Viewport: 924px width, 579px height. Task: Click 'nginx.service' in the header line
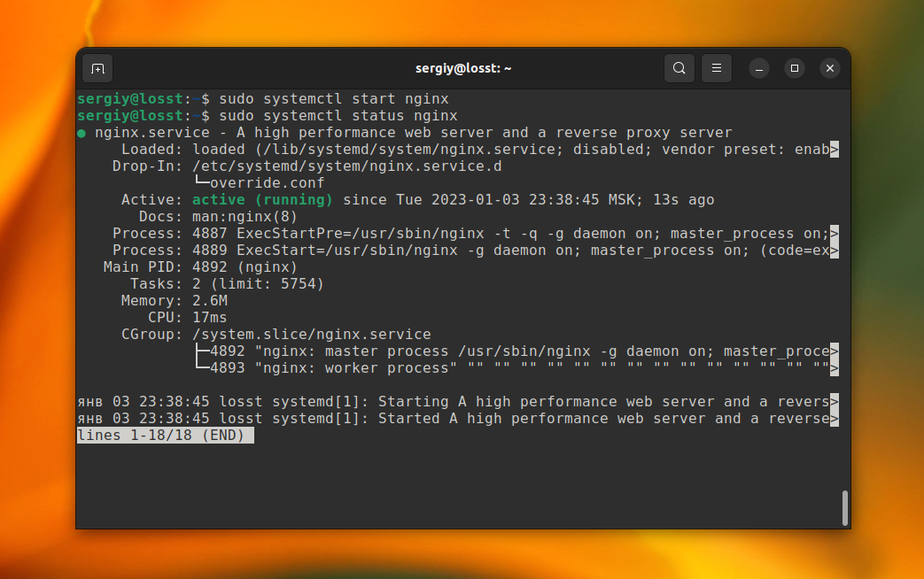[x=152, y=133]
